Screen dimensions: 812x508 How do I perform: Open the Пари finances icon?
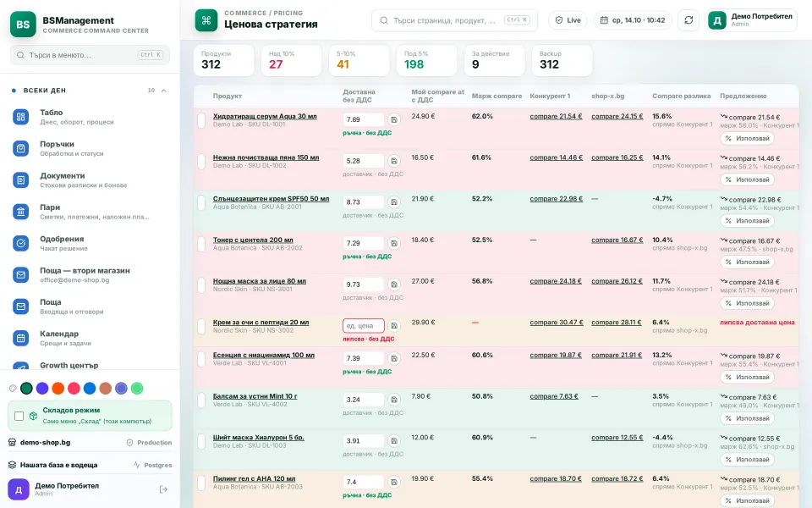pyautogui.click(x=20, y=212)
